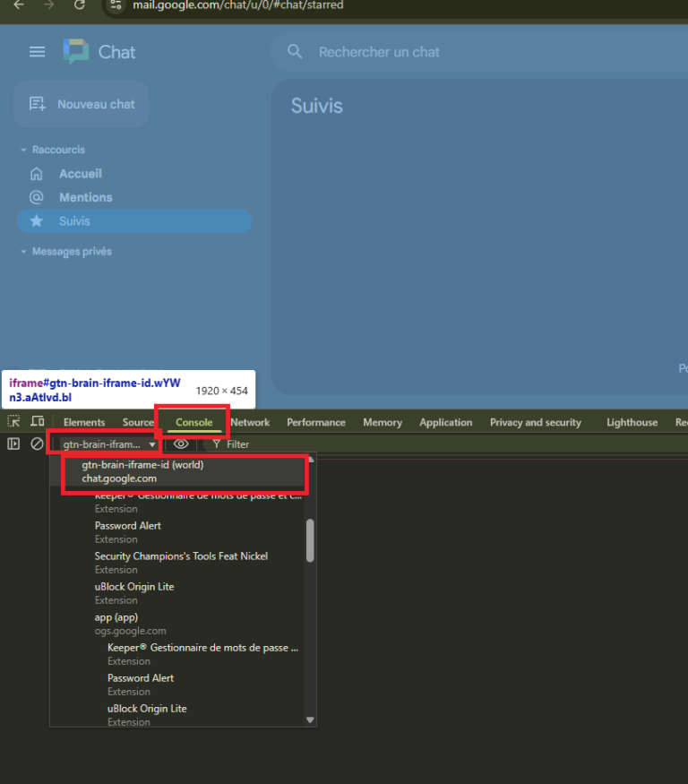Activate the DevTools inspect element picker
The image size is (688, 784).
tap(13, 421)
